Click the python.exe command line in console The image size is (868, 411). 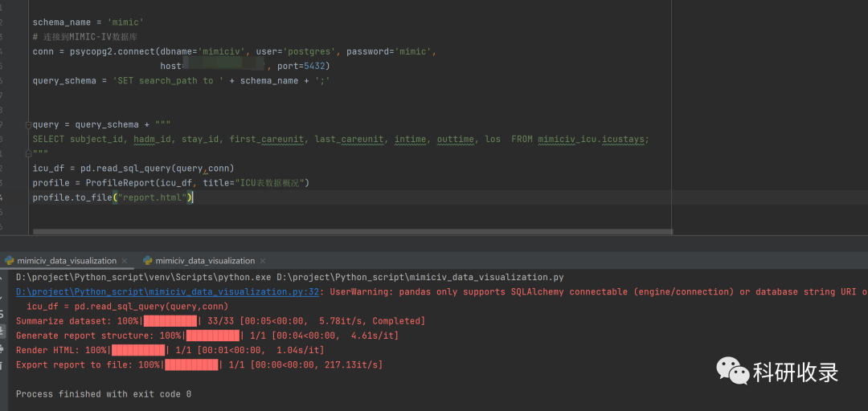click(290, 277)
